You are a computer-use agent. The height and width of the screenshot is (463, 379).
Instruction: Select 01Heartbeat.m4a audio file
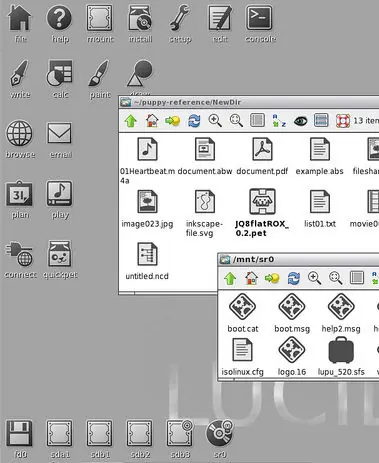pos(147,161)
